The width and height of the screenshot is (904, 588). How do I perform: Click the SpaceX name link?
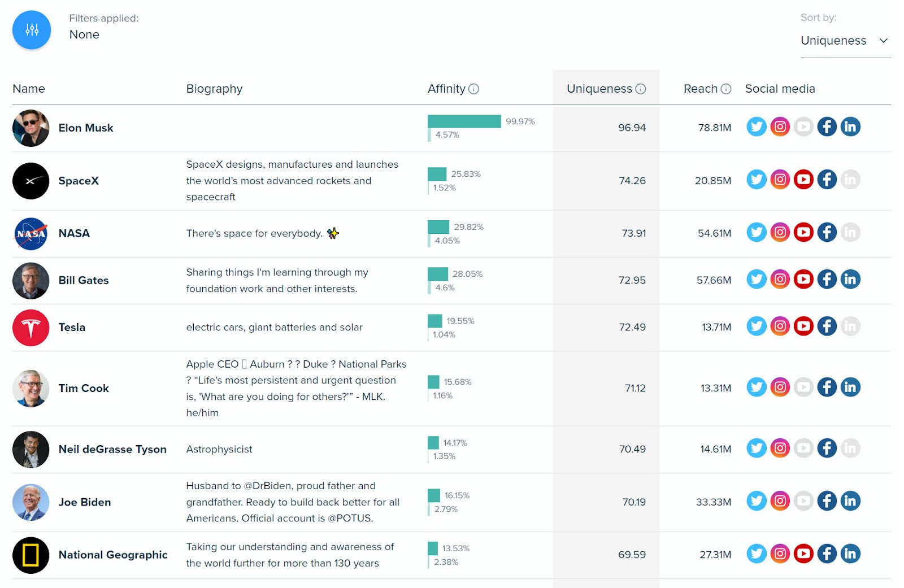click(79, 181)
